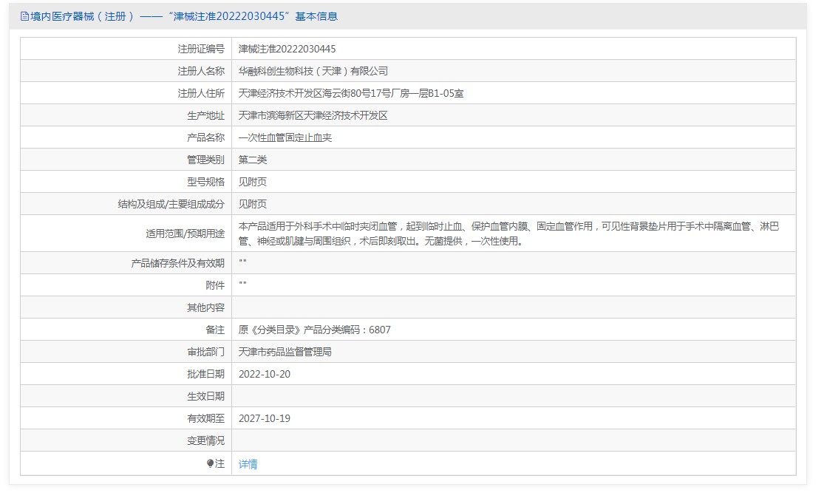The height and width of the screenshot is (504, 827).
Task: Click the quote marks value in 附件 row
Action: tap(242, 284)
